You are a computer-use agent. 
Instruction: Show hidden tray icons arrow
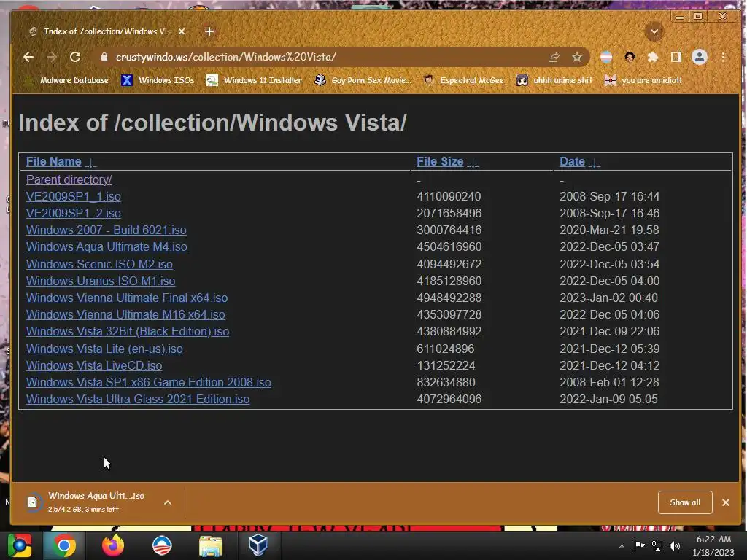[x=622, y=546]
